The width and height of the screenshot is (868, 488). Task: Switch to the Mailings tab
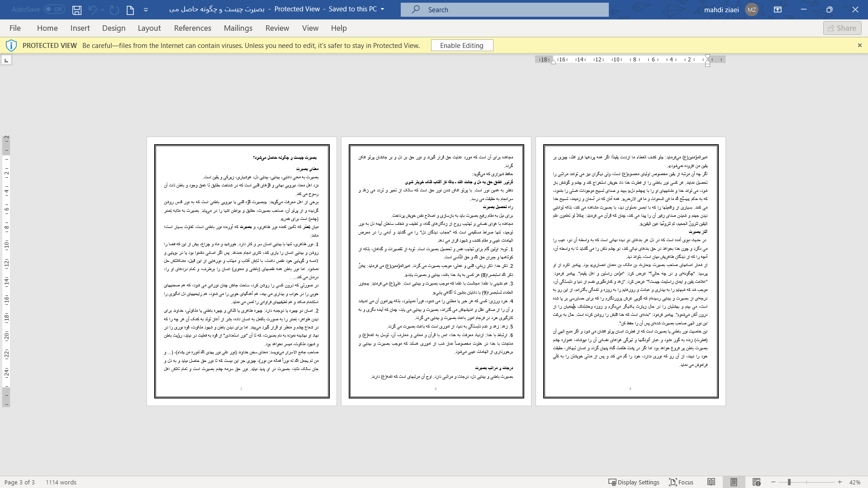(x=238, y=28)
